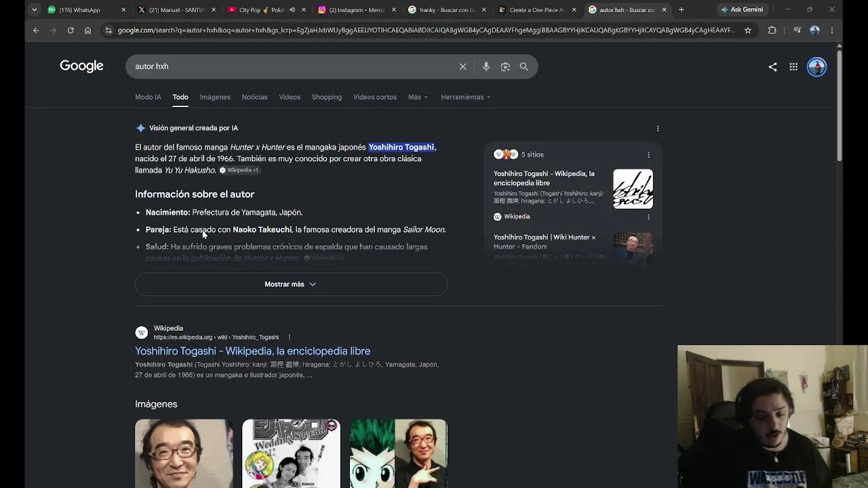Click the highlighted name Yoshihiro Togashi

pyautogui.click(x=401, y=147)
